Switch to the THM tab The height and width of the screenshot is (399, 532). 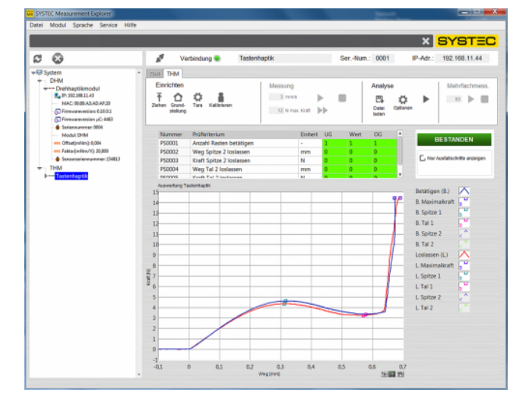(x=173, y=74)
